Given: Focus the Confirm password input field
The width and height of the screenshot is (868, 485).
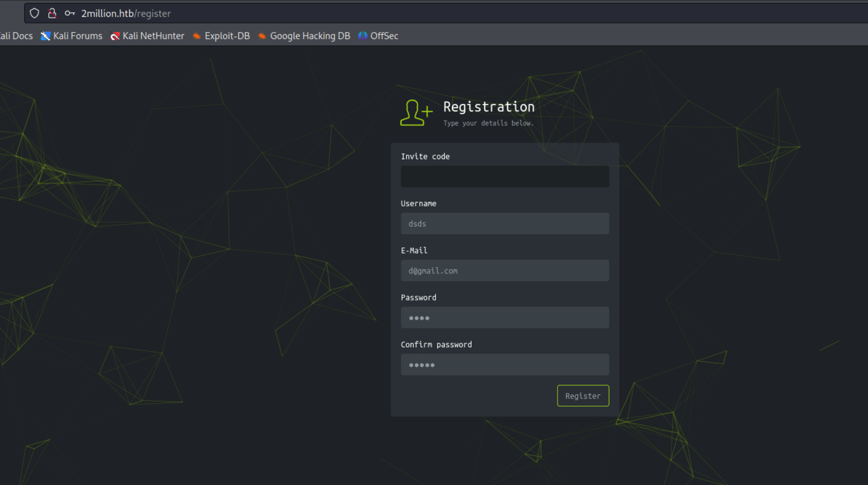Looking at the screenshot, I should [x=505, y=365].
